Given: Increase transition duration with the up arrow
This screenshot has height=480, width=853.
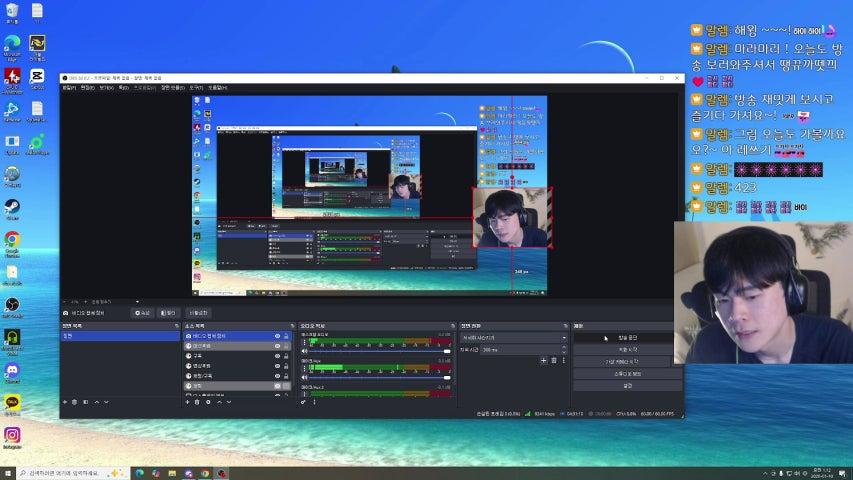Looking at the screenshot, I should click(564, 348).
